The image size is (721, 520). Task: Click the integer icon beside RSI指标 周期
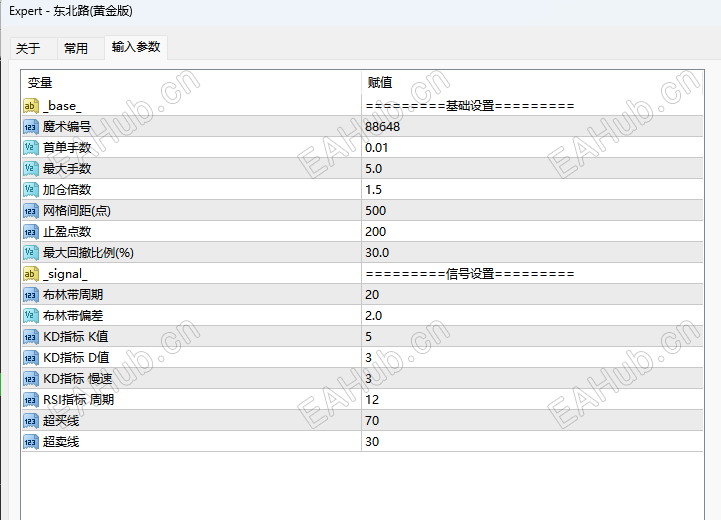coord(31,400)
